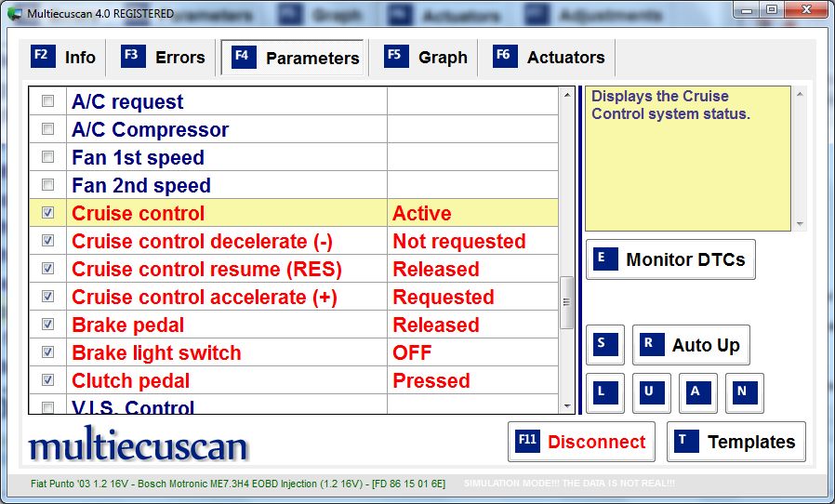Viewport: 835px width, 504px height.
Task: Open the Graph tab
Action: (426, 57)
